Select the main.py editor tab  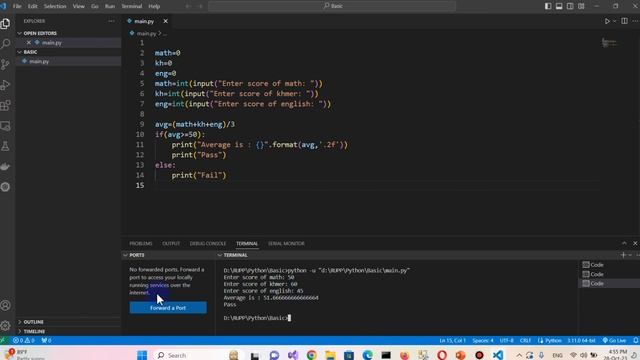click(x=144, y=21)
